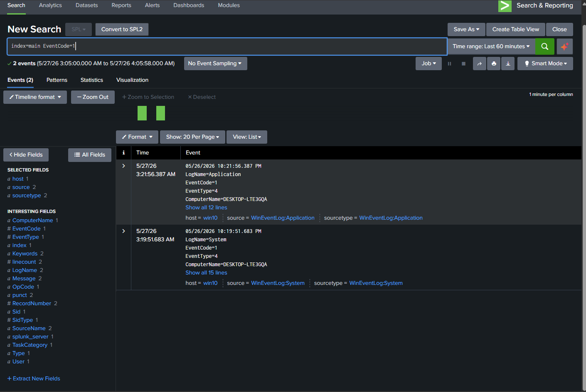Open the ComputerName interesting field
Screen dimensions: 586x392
coord(32,220)
